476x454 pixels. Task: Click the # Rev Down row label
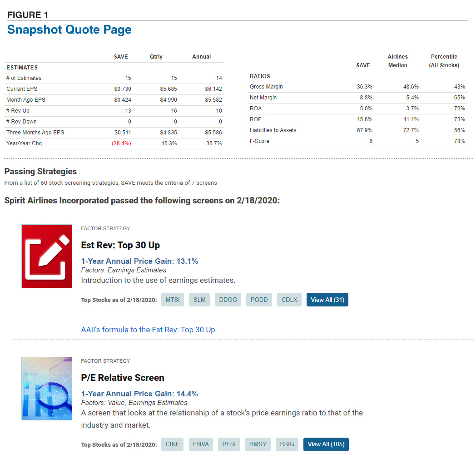pos(21,122)
